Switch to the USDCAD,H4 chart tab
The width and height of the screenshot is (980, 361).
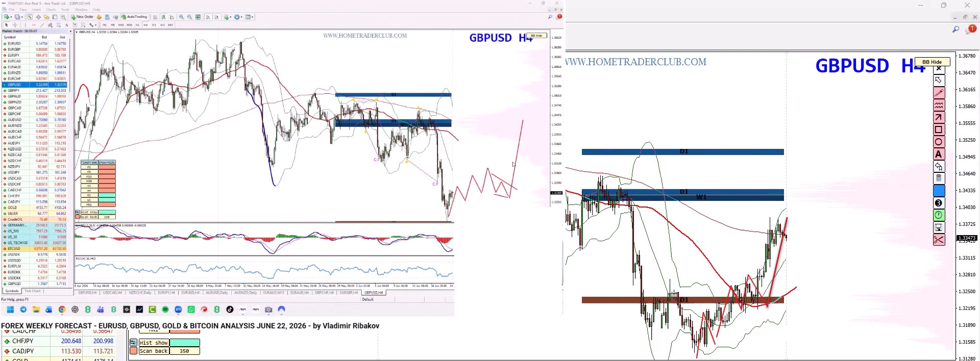(112, 293)
